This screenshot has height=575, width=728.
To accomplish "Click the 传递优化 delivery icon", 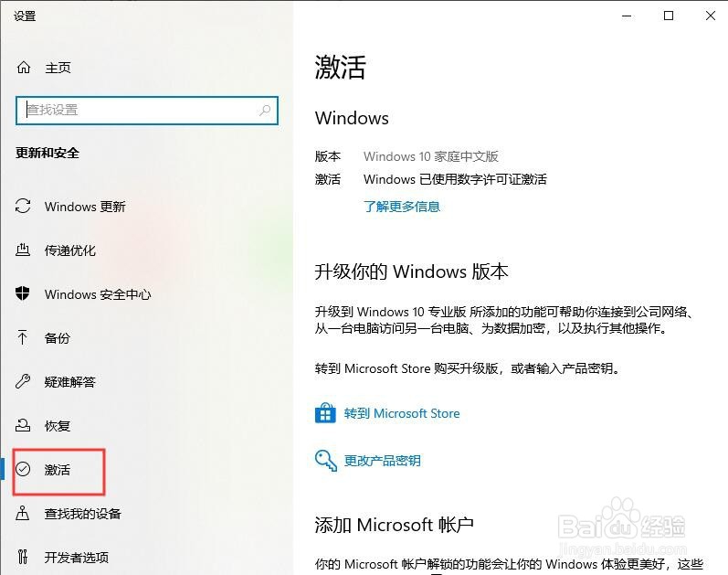I will tap(23, 250).
